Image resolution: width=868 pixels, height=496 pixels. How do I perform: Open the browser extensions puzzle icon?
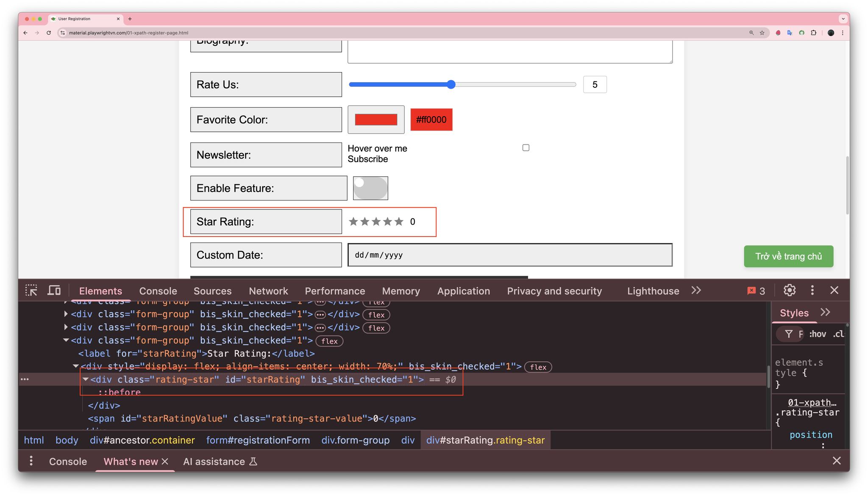[813, 33]
